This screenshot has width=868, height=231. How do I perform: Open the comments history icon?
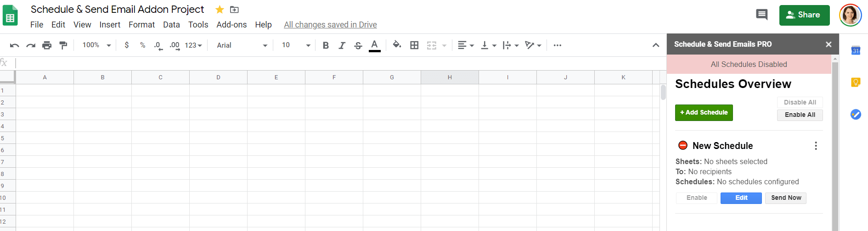point(761,15)
